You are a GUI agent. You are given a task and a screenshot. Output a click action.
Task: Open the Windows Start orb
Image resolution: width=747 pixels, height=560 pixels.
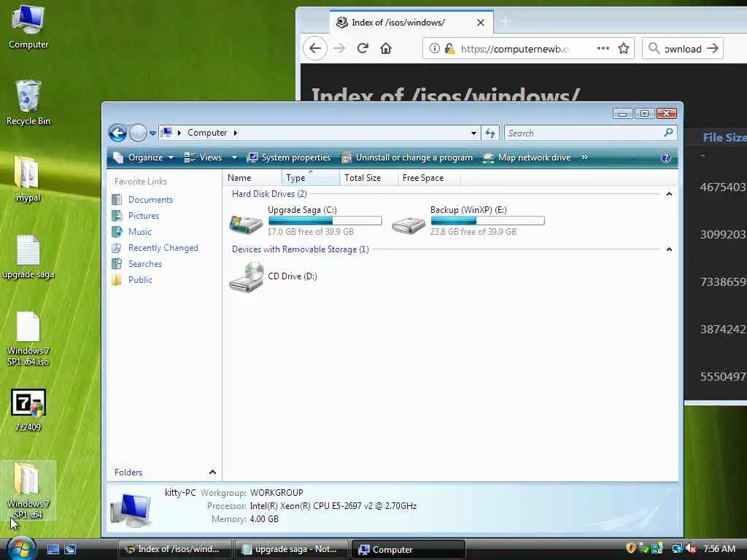pos(20,548)
